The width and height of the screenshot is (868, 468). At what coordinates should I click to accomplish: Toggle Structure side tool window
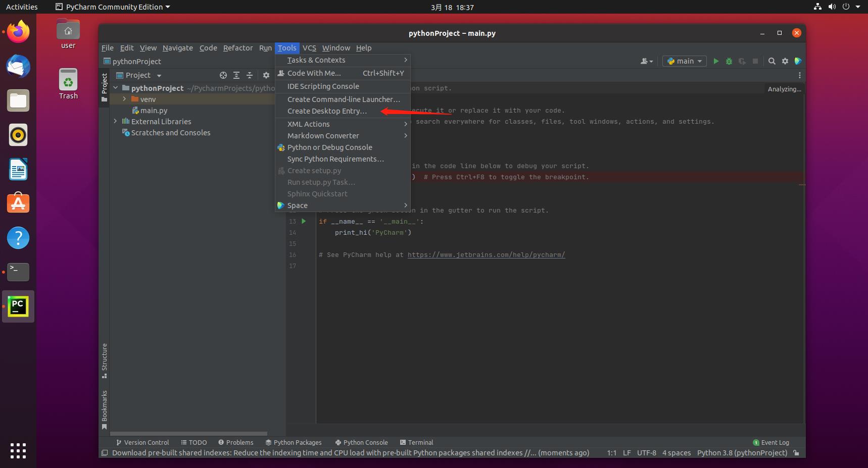[104, 360]
